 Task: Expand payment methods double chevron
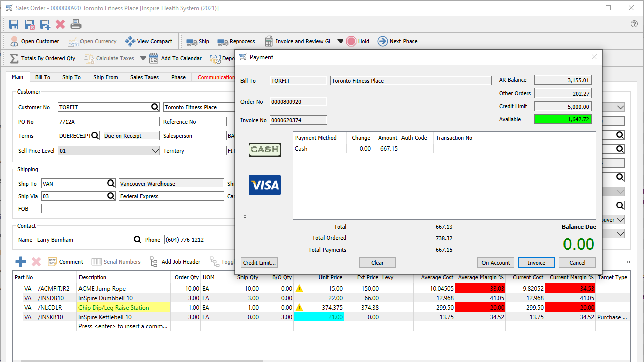245,216
